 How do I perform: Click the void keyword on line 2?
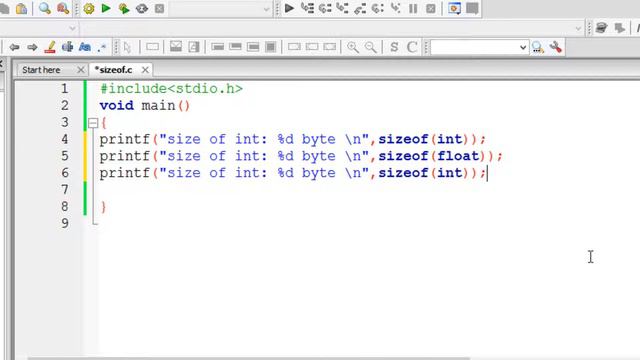(117, 105)
